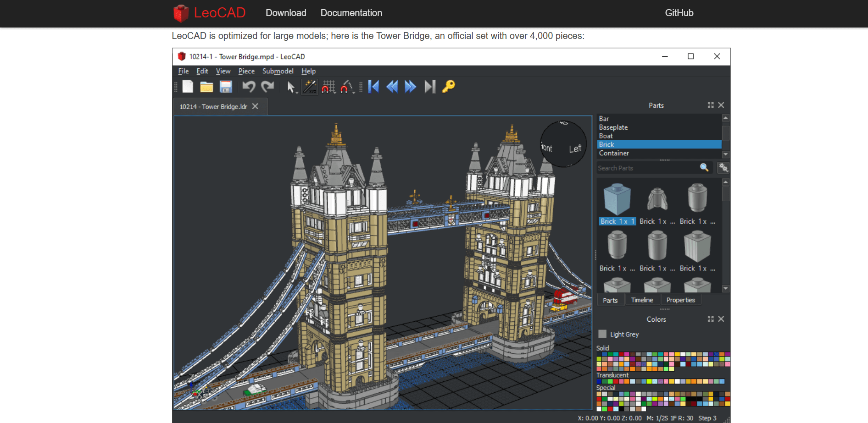Click the parts grid scroll down arrow
868x423 pixels.
pyautogui.click(x=726, y=289)
